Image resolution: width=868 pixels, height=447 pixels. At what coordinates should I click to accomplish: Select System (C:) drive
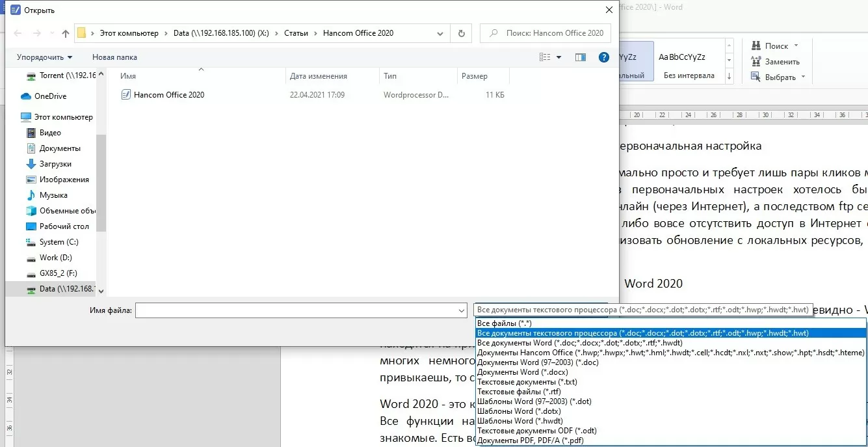click(59, 242)
